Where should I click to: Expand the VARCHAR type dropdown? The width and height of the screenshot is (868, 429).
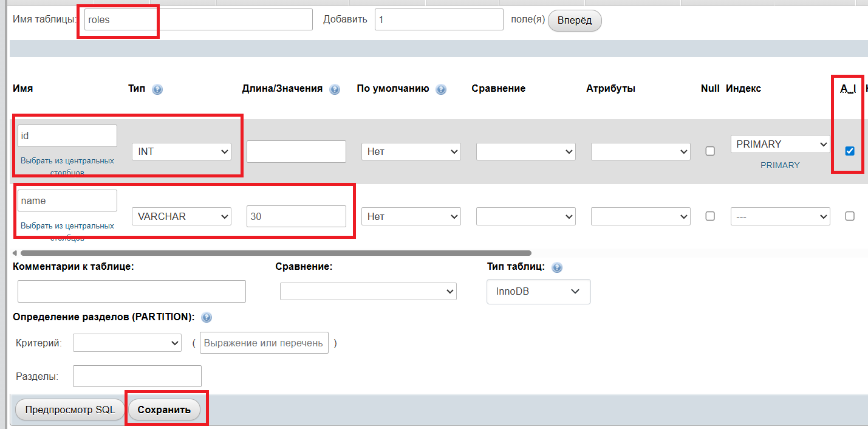point(182,216)
